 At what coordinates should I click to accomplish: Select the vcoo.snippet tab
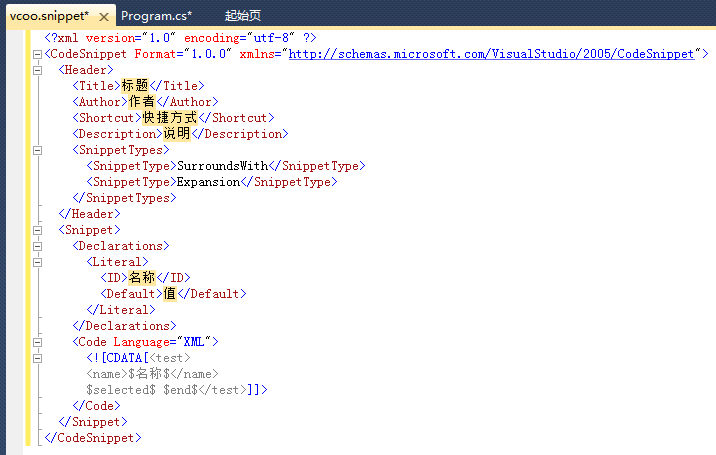point(48,16)
